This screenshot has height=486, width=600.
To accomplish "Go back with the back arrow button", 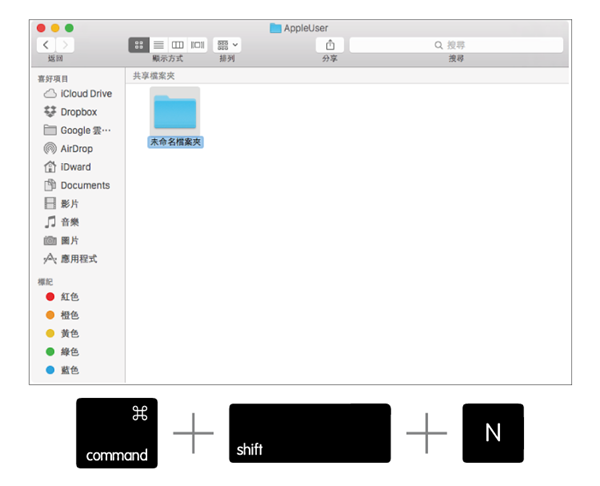I will click(x=46, y=45).
